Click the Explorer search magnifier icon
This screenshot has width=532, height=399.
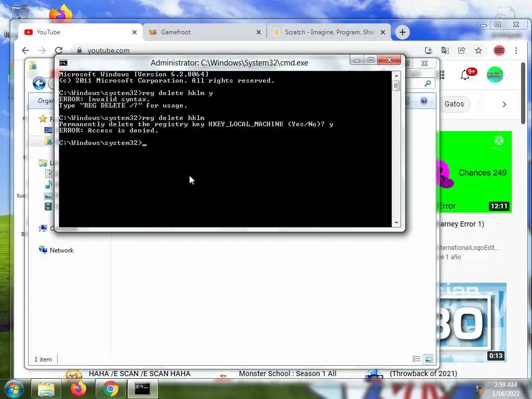(428, 83)
